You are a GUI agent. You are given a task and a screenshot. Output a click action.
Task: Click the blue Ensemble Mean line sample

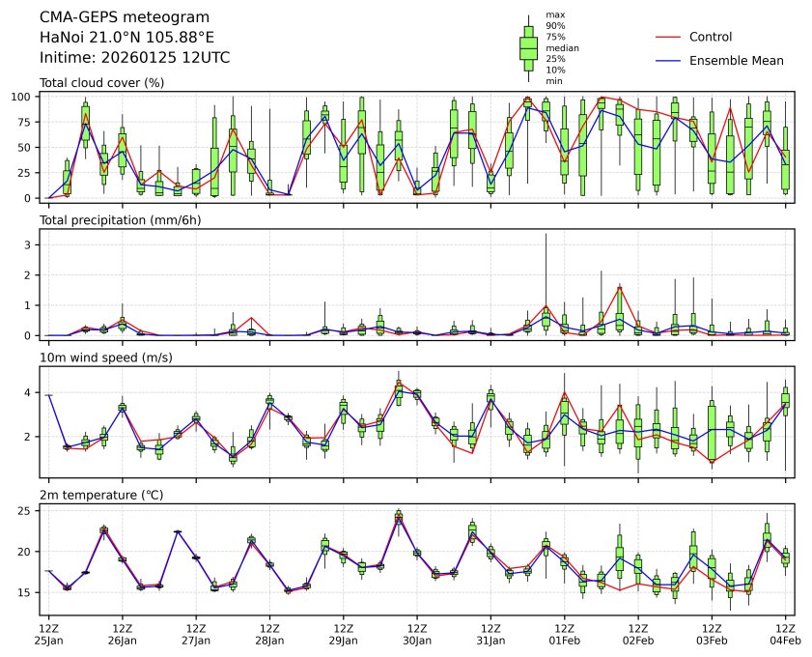(669, 60)
